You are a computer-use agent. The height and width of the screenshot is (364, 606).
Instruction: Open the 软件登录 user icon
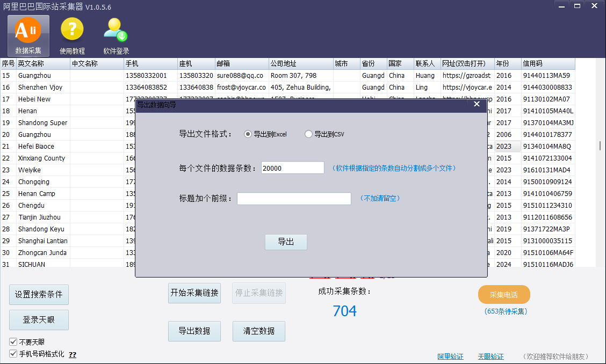click(x=116, y=36)
